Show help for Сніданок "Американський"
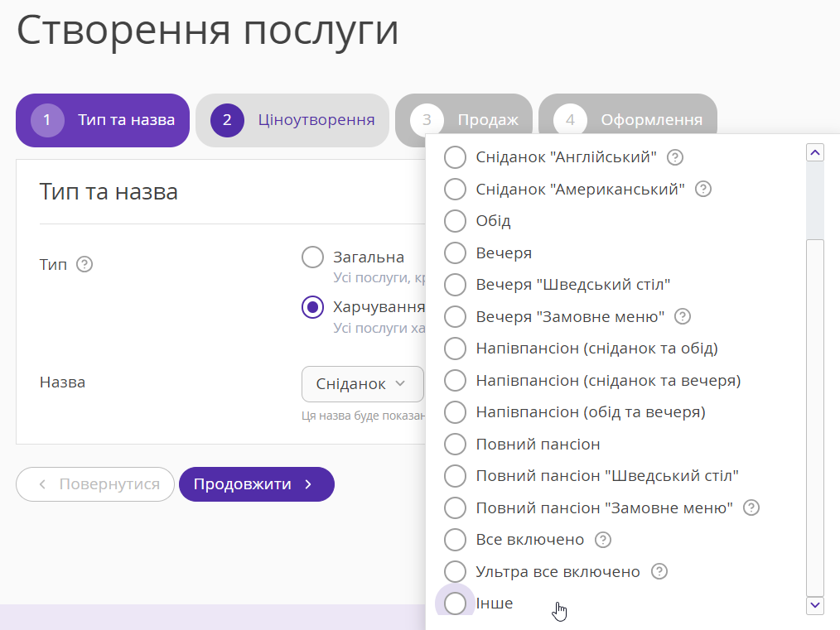 (x=702, y=189)
